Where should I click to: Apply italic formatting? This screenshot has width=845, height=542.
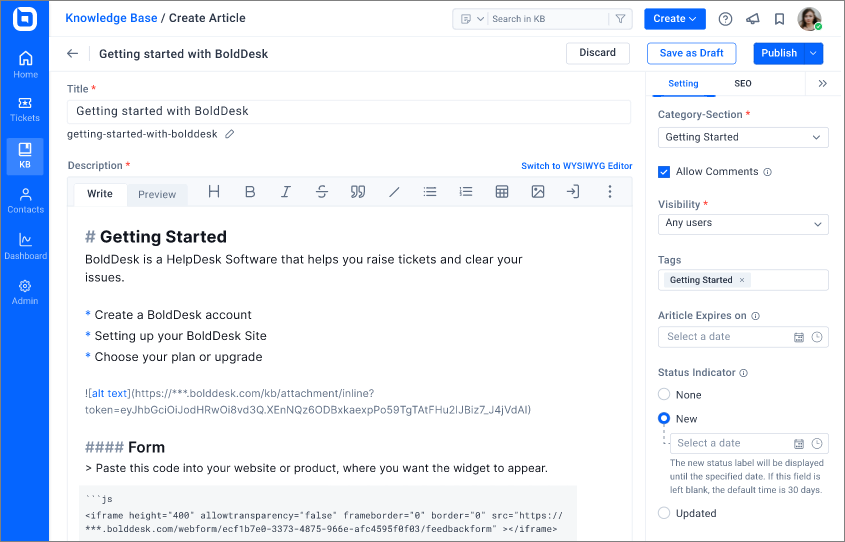point(286,192)
